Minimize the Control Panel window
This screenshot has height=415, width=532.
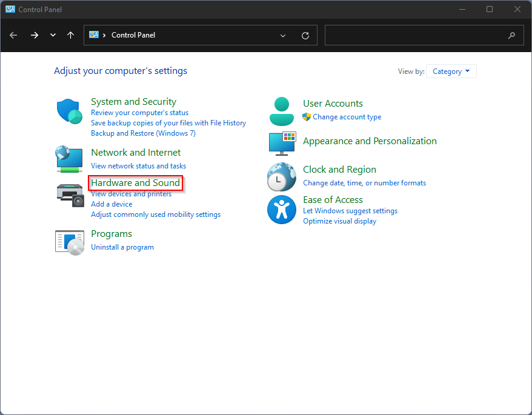[x=462, y=9]
